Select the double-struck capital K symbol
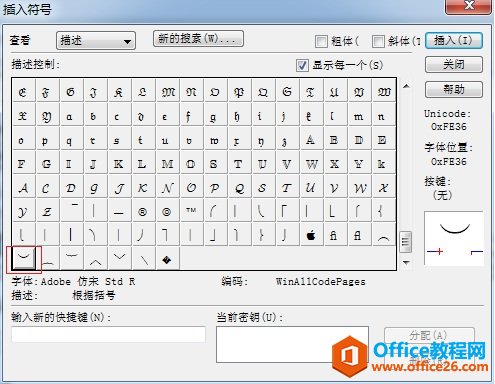This screenshot has height=384, width=495. click(x=118, y=164)
